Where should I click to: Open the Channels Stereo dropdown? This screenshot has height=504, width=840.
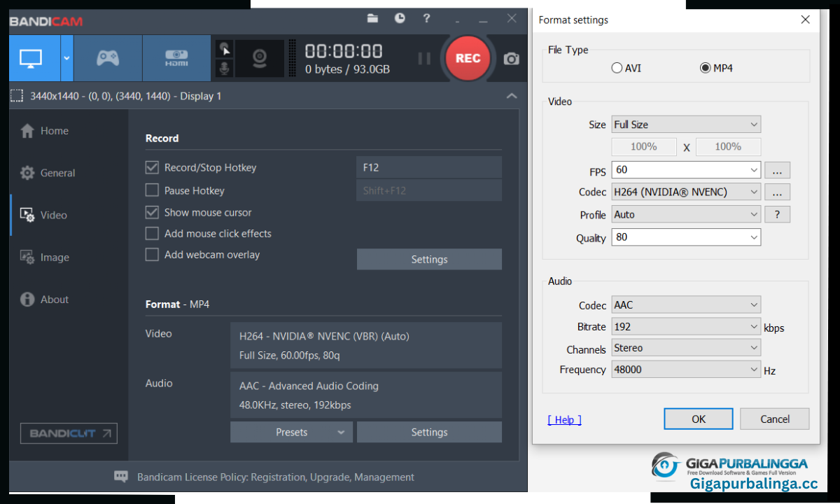coord(686,348)
